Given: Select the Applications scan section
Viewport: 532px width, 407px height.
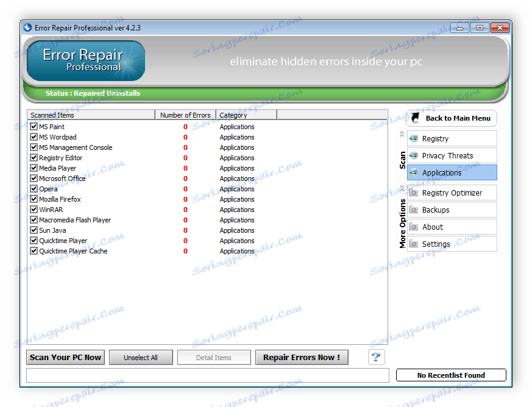Looking at the screenshot, I should 452,172.
